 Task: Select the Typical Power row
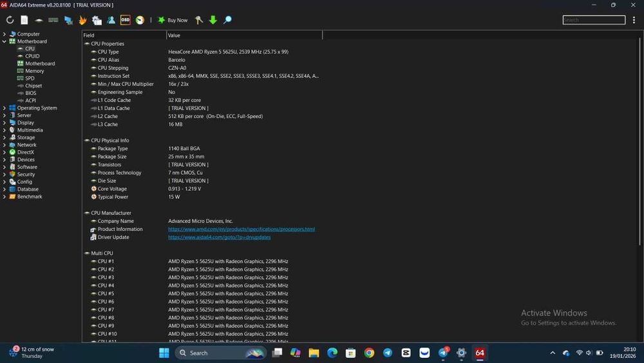pyautogui.click(x=202, y=197)
